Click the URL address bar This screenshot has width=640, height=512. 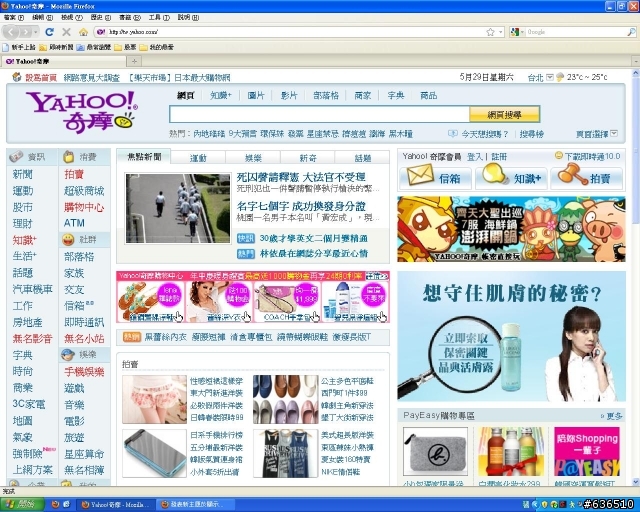click(x=296, y=32)
